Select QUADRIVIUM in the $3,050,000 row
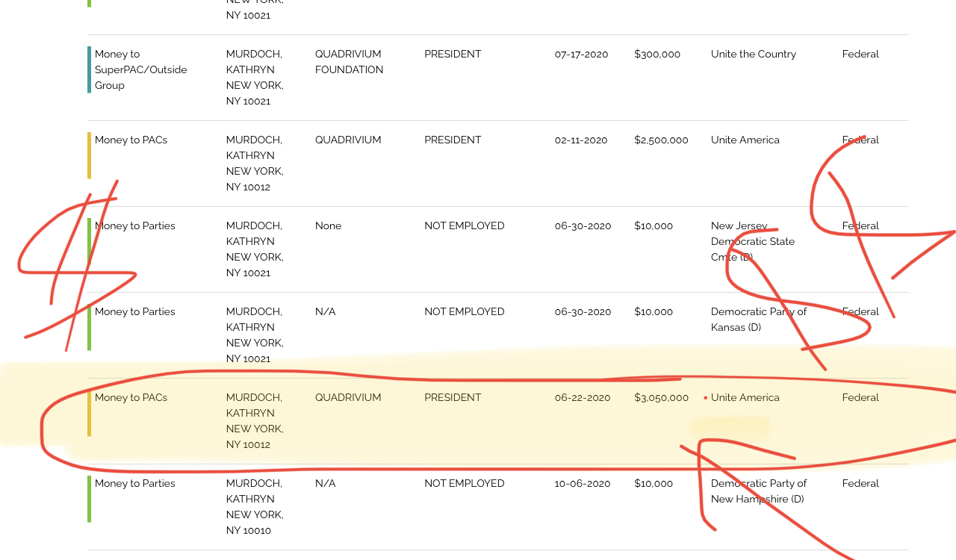This screenshot has width=956, height=560. [348, 397]
